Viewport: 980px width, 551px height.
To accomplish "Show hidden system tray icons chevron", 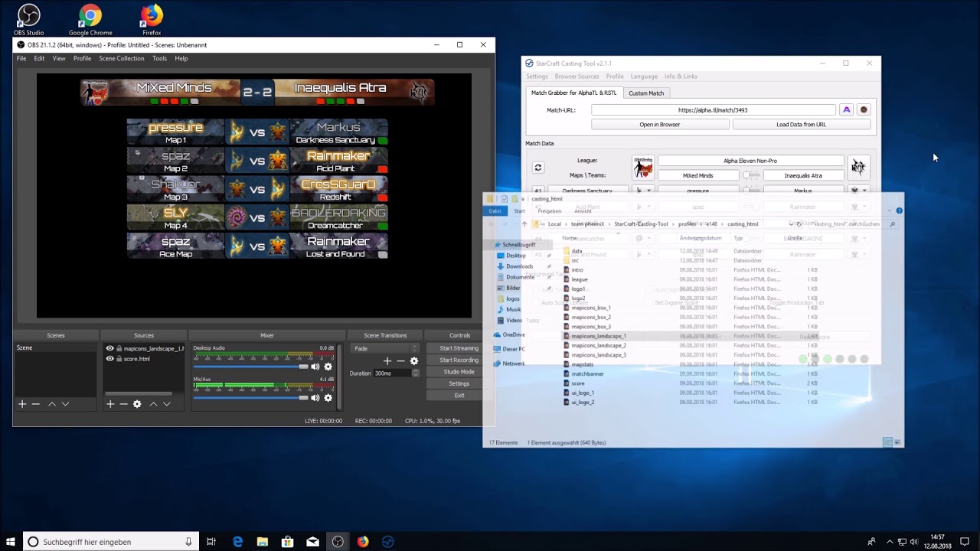I will point(890,542).
